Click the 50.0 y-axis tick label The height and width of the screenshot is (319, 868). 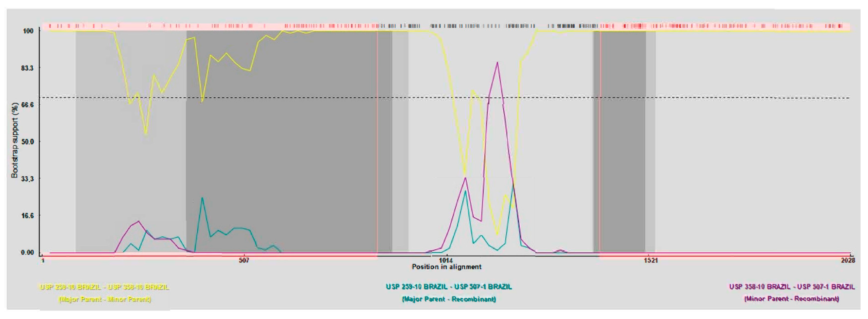pos(28,142)
